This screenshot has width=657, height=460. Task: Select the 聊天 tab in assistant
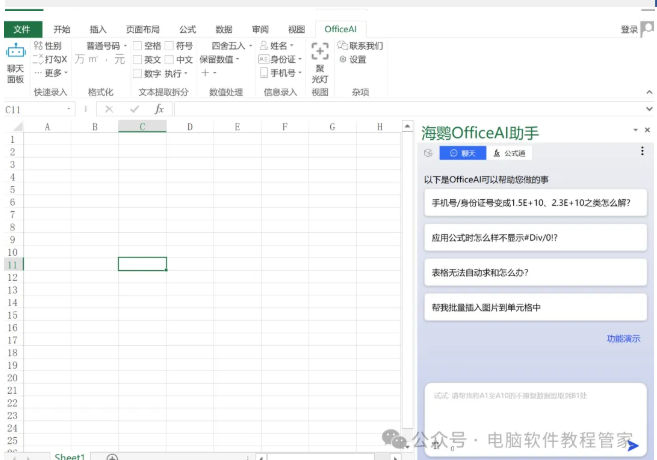[x=463, y=153]
